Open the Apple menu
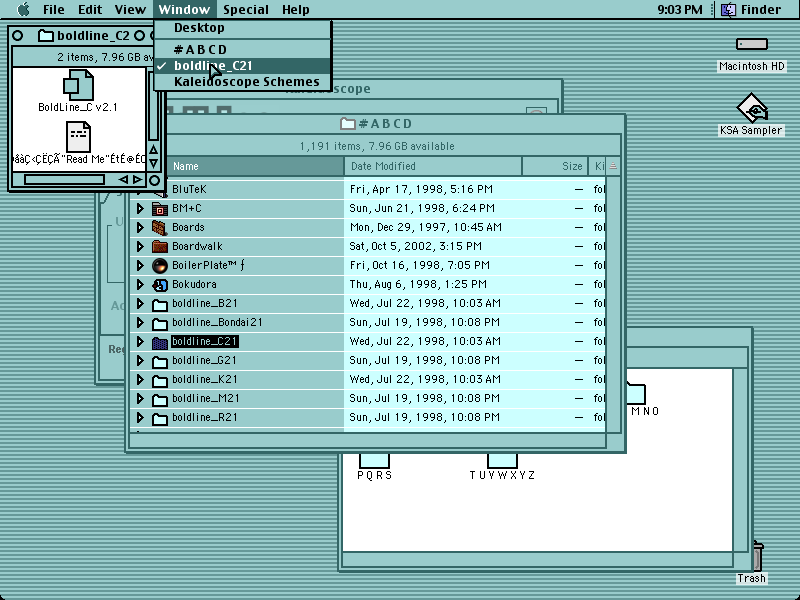Viewport: 800px width, 600px height. coord(23,9)
